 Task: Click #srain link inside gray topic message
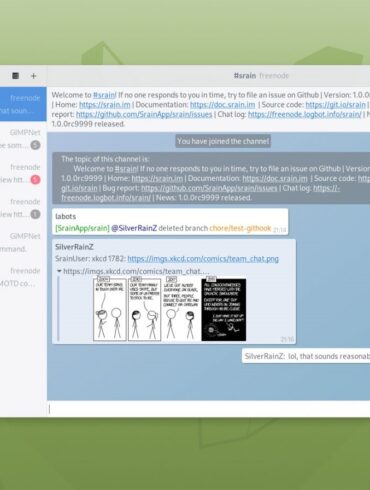(126, 169)
